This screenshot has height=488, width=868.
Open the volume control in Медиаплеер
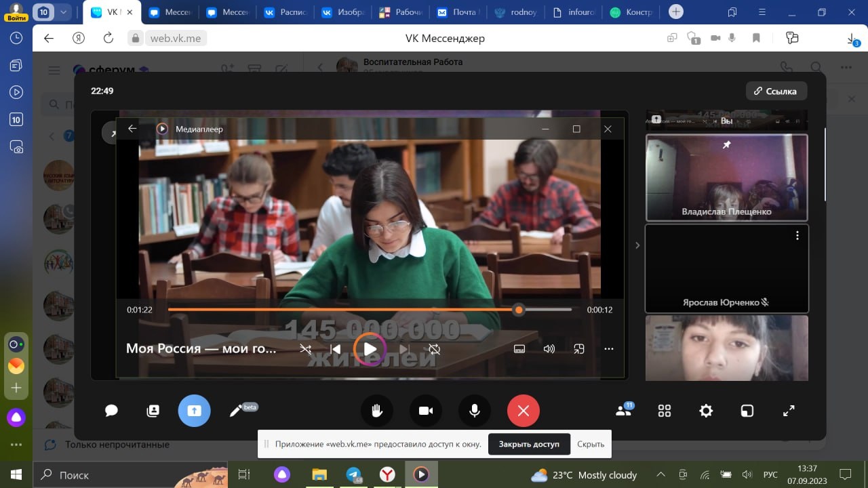(549, 349)
